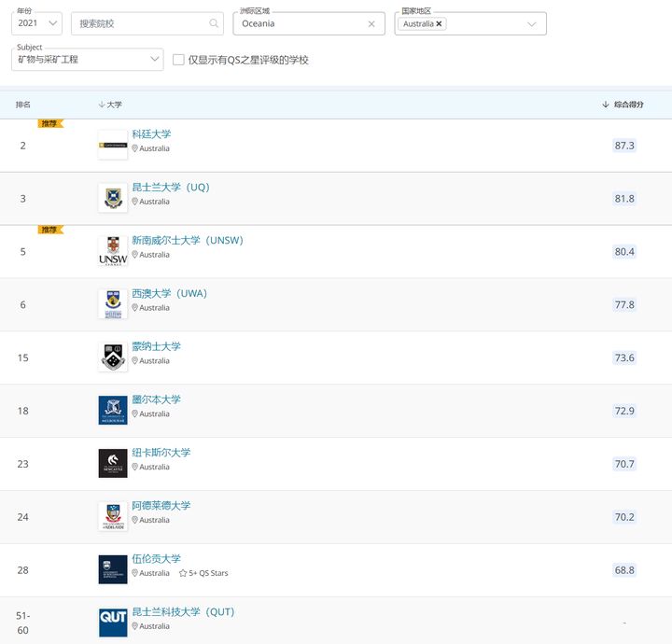Click the score 70.7 for Newcastle
The image size is (672, 644).
624,464
